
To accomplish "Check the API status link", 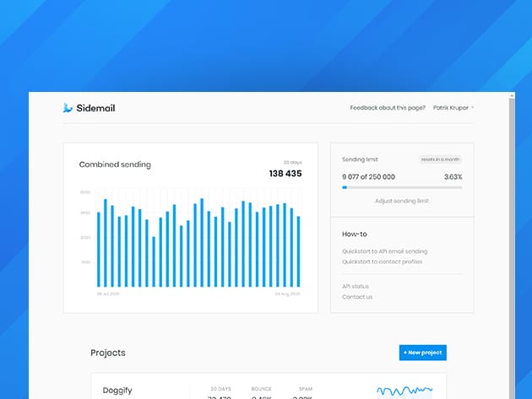I will (x=356, y=287).
